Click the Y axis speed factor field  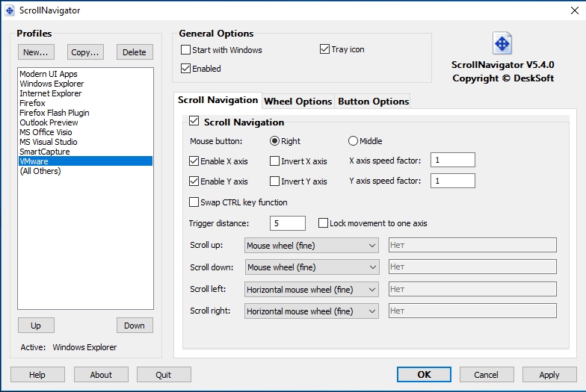click(x=453, y=181)
